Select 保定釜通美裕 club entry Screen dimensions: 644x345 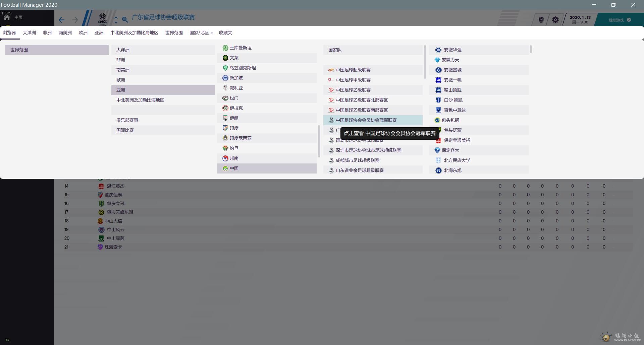coord(479,140)
